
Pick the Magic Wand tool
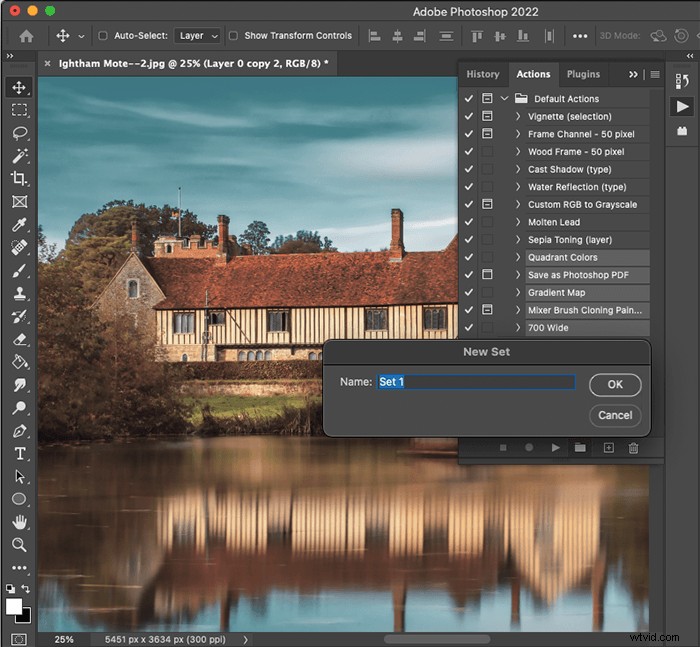[x=19, y=155]
